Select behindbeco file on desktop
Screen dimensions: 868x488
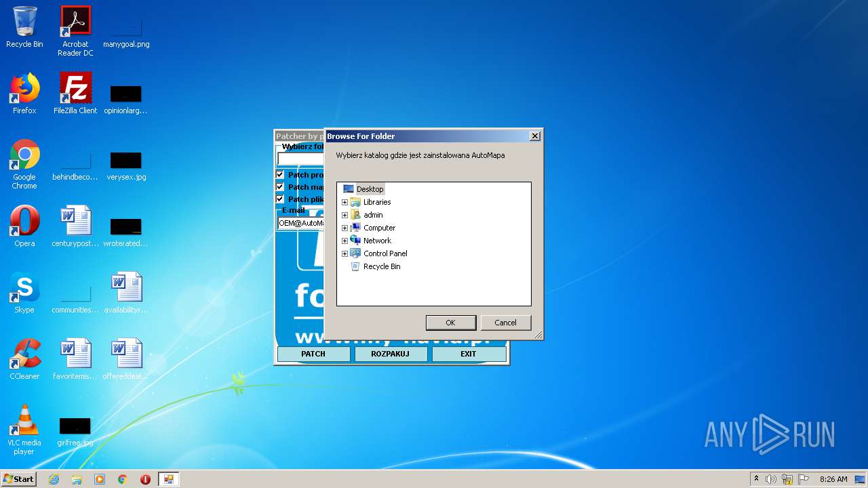[75, 165]
